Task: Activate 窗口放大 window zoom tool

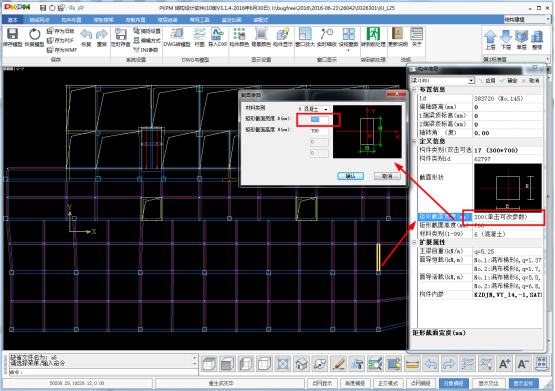Action: pyautogui.click(x=305, y=38)
